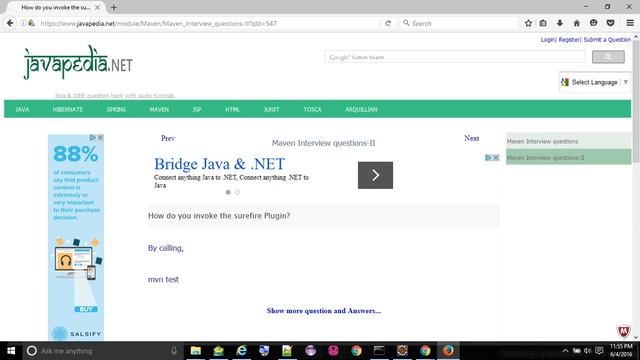Open the downloads arrow icon
This screenshot has height=360, width=640.
click(560, 23)
